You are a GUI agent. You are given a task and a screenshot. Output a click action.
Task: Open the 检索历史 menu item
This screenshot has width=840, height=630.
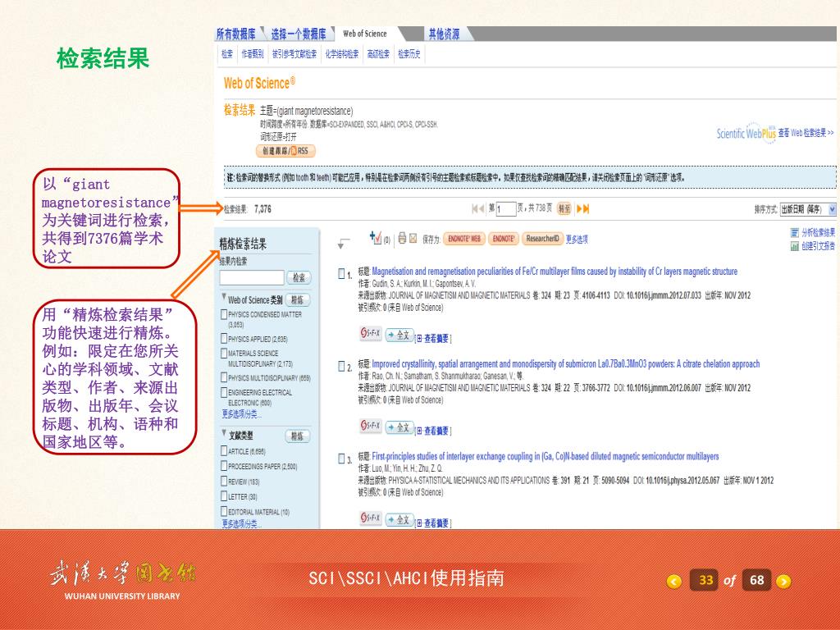coord(409,53)
